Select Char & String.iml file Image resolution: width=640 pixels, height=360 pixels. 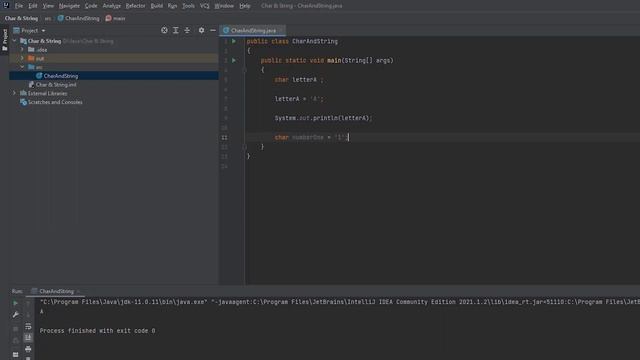click(56, 84)
